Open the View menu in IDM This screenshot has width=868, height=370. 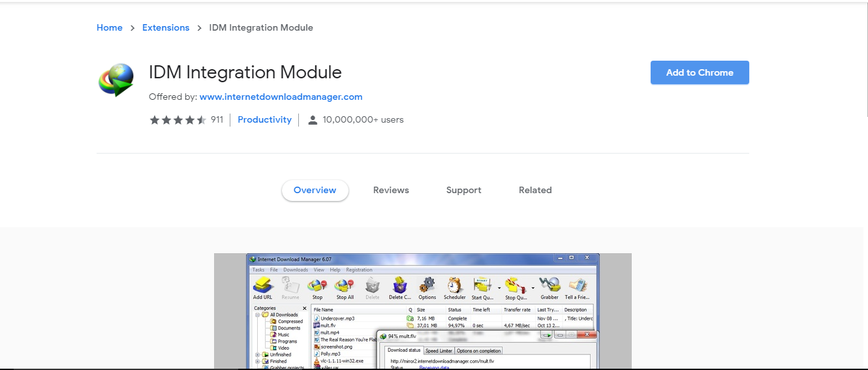point(319,270)
